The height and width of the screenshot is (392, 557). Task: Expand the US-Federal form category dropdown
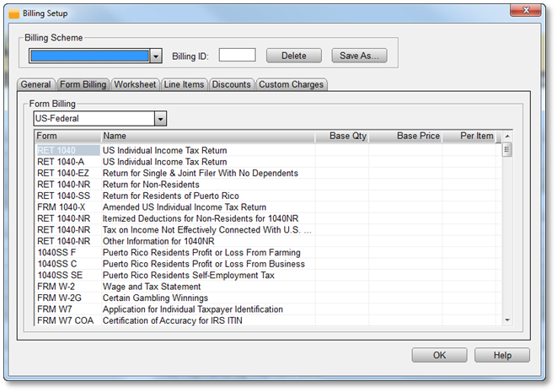click(160, 119)
